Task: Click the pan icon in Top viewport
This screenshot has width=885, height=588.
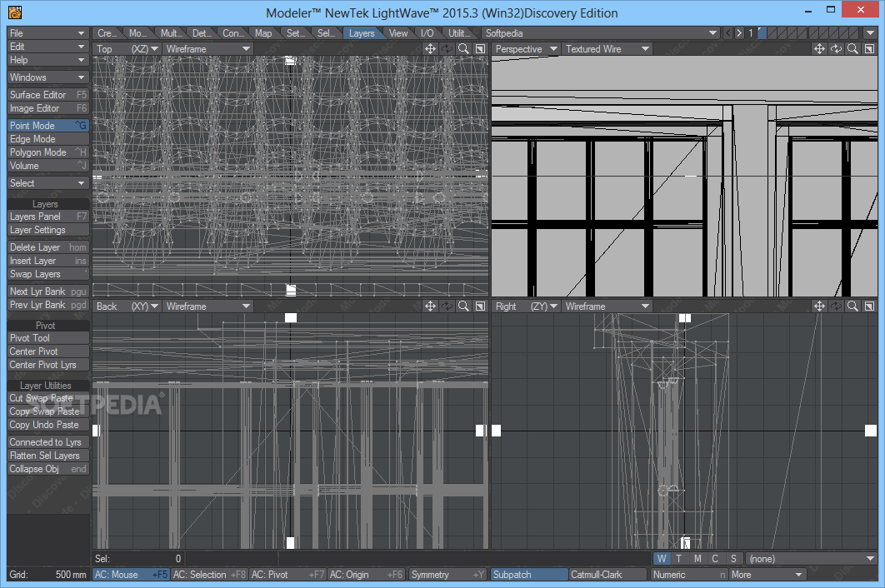Action: 430,49
